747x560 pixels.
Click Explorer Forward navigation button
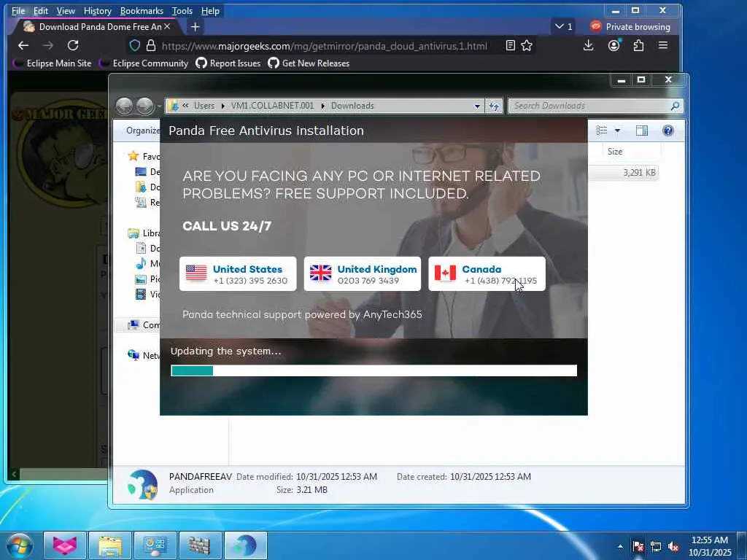145,106
